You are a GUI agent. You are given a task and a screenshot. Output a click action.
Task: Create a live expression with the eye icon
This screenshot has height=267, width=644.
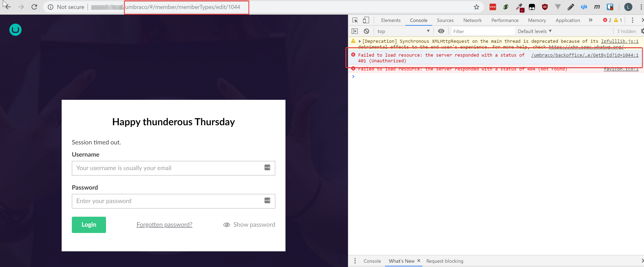pyautogui.click(x=441, y=31)
